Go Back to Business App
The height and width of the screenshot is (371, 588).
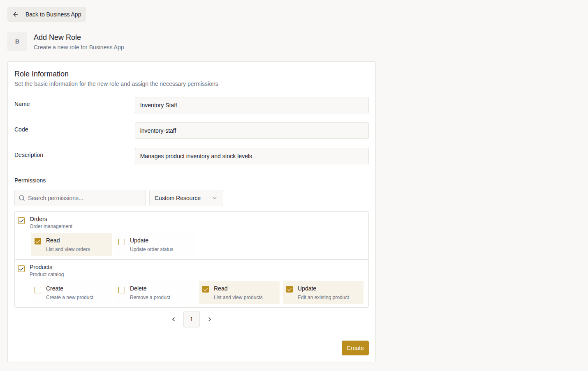tap(46, 14)
